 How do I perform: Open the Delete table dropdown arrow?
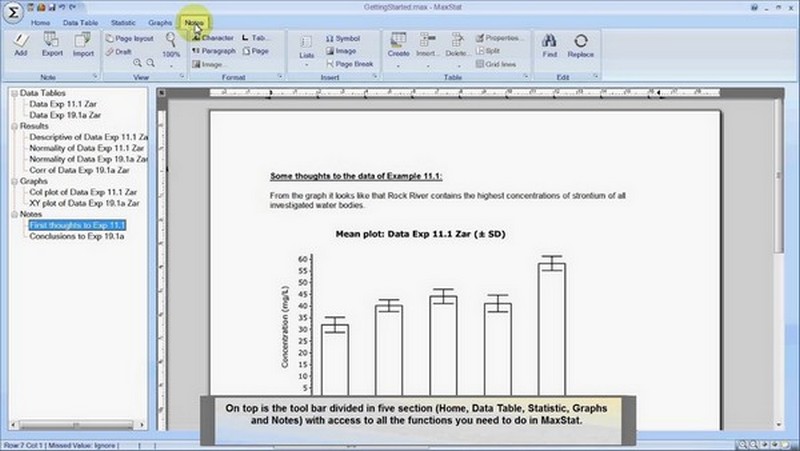point(458,66)
